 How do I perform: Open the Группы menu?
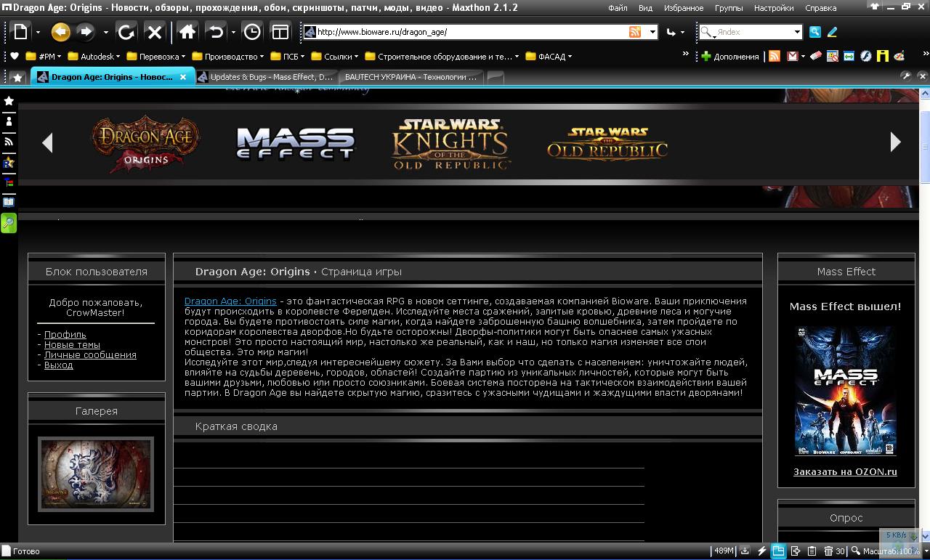click(728, 8)
